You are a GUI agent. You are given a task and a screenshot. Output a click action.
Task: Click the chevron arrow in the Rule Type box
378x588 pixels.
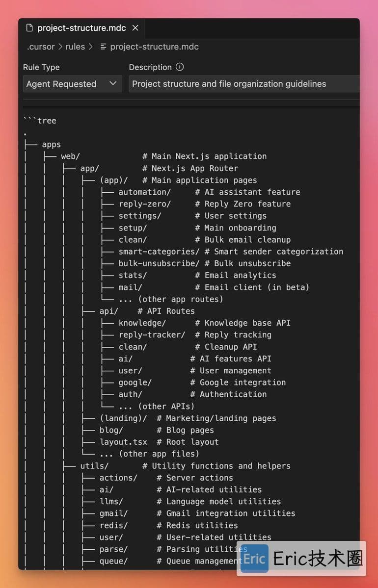(x=112, y=83)
